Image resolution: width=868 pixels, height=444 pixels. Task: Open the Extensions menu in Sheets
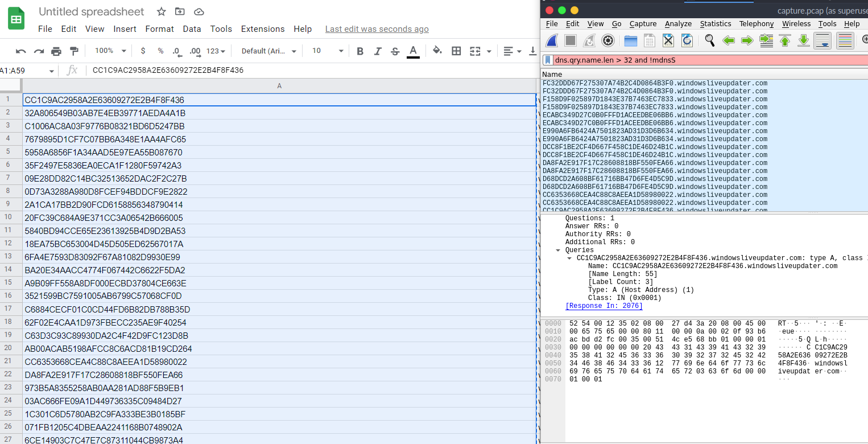tap(263, 29)
